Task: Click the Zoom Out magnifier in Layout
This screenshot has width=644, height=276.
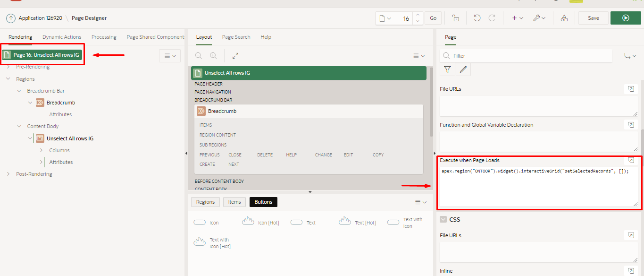Action: pos(199,56)
